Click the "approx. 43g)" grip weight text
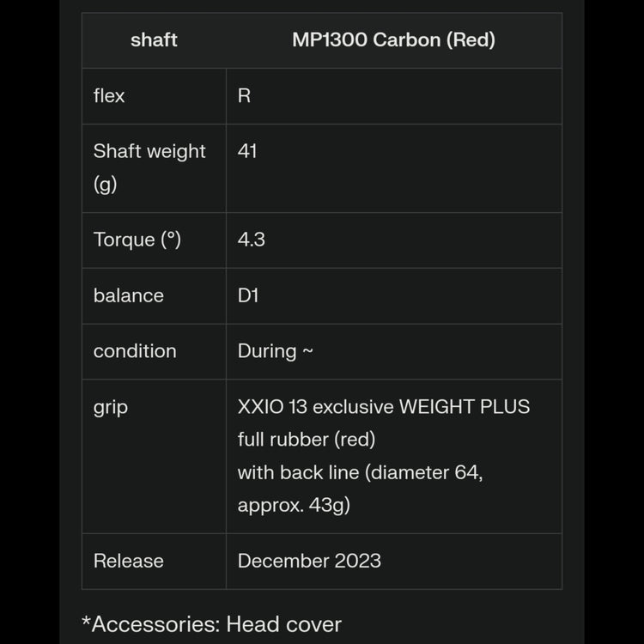This screenshot has width=644, height=644. (x=294, y=505)
